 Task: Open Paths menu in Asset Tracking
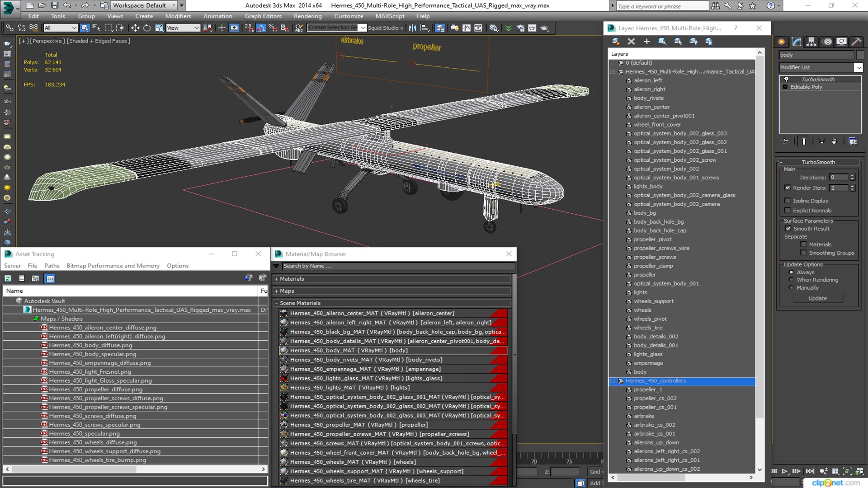(x=52, y=266)
